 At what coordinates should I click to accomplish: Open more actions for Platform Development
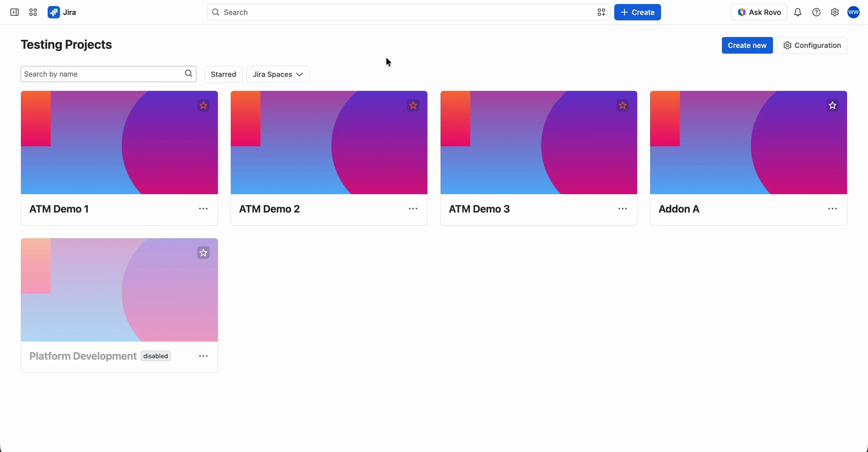click(x=203, y=356)
